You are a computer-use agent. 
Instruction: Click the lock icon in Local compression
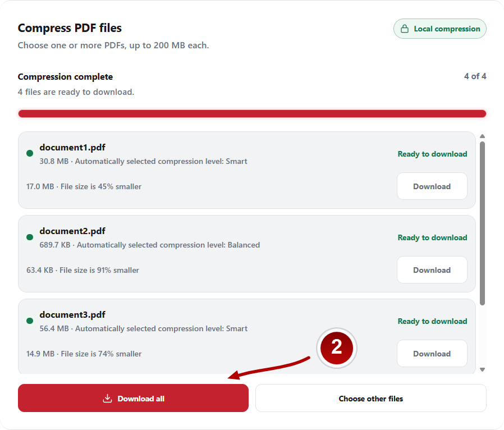coord(405,29)
